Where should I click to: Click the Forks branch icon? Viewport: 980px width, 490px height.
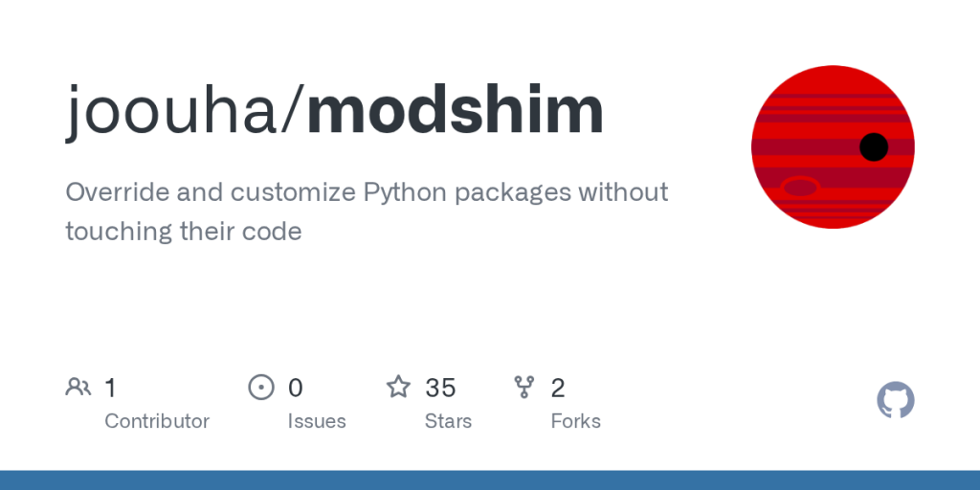pos(523,387)
